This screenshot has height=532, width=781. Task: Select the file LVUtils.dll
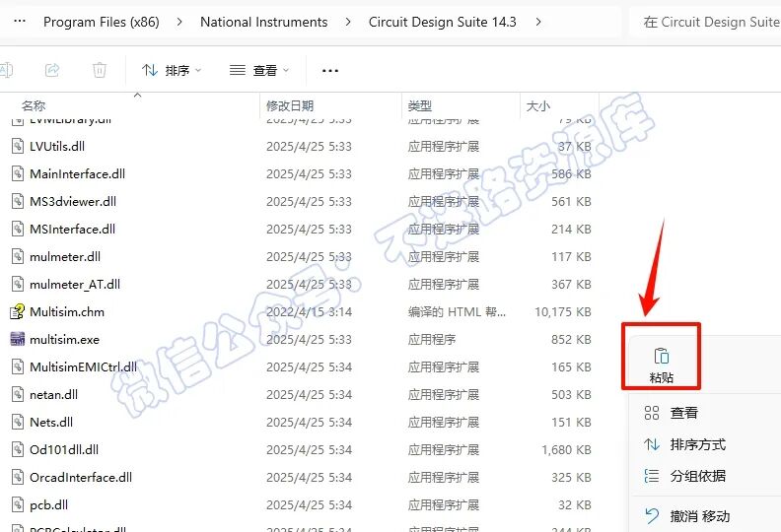click(57, 147)
